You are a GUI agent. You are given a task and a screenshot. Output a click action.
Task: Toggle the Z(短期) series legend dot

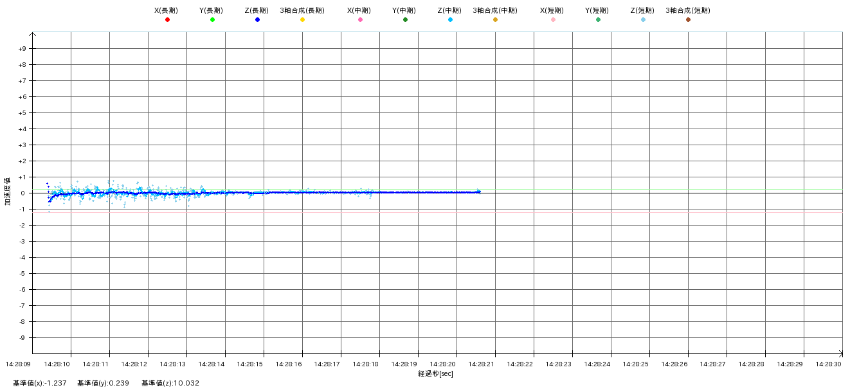click(643, 20)
